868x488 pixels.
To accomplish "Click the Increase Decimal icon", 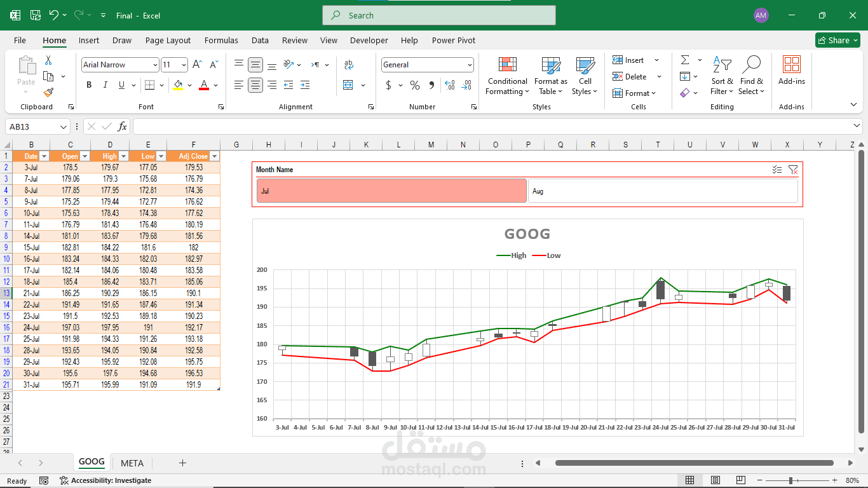I will tap(450, 85).
